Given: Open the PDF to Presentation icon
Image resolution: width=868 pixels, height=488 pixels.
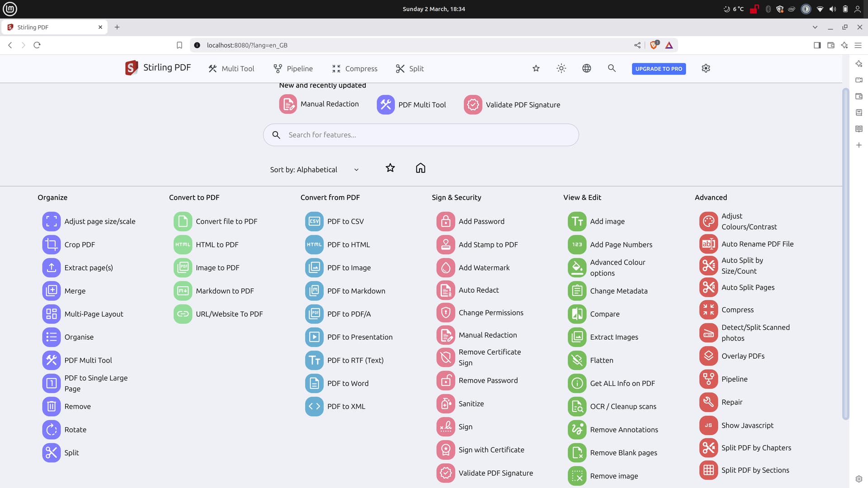Looking at the screenshot, I should click(x=314, y=337).
